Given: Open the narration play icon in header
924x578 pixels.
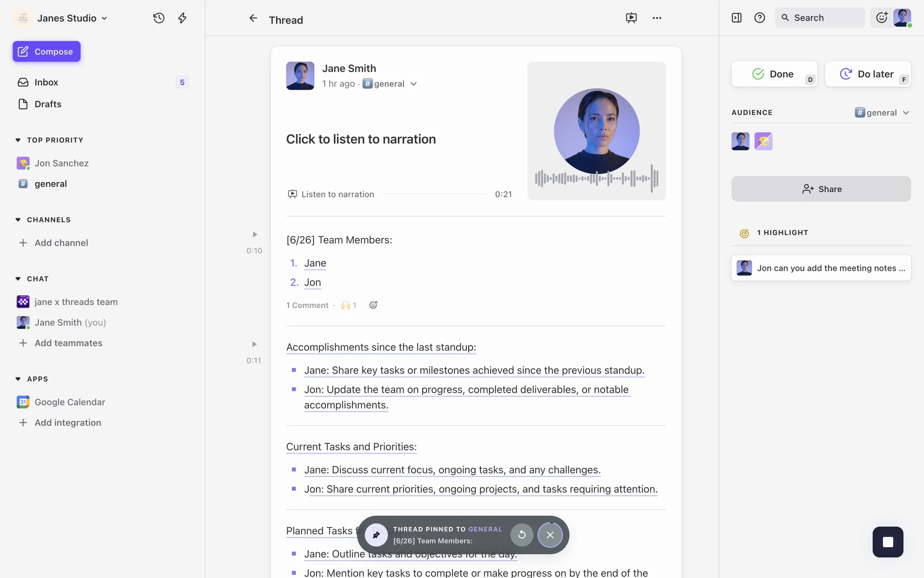Looking at the screenshot, I should coord(631,18).
